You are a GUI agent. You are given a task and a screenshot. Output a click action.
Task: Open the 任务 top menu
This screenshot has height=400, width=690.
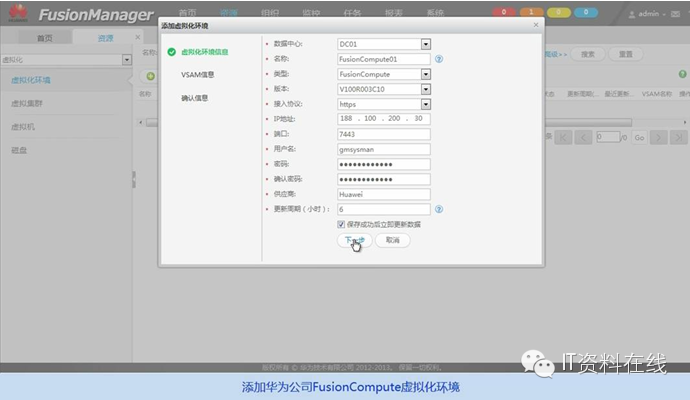(x=352, y=13)
